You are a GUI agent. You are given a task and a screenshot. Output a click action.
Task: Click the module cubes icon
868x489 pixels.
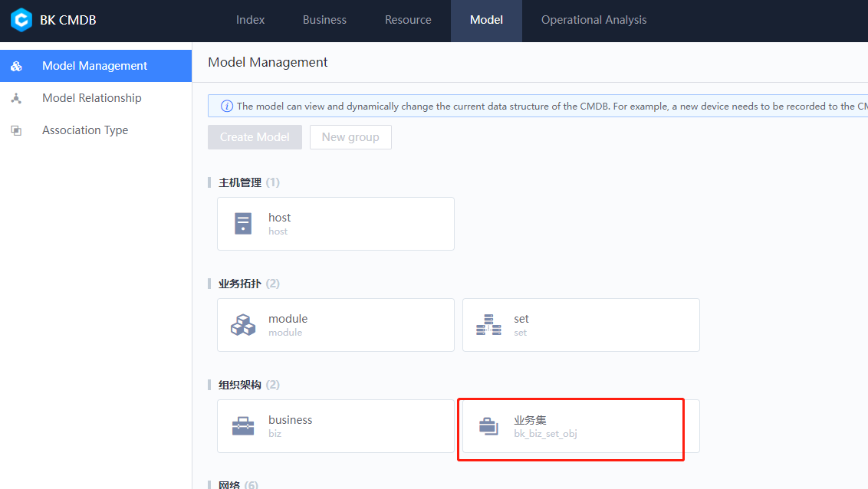tap(242, 324)
